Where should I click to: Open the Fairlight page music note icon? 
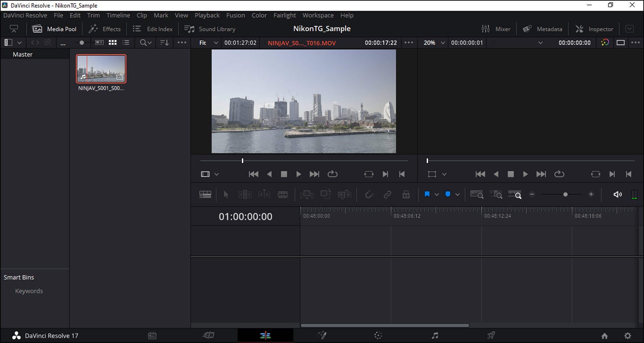[435, 335]
